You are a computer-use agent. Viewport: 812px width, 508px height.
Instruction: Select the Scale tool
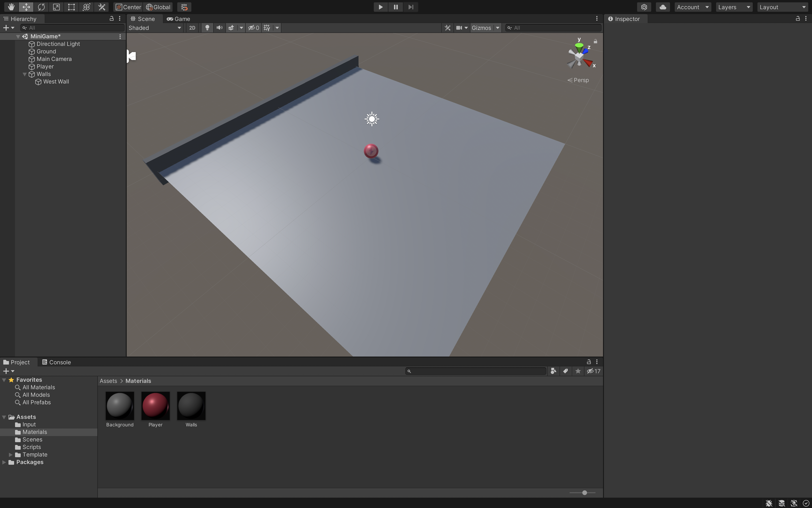coord(56,7)
